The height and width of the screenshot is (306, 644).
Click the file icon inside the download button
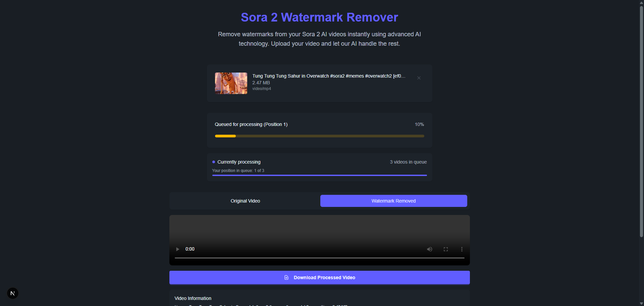coord(286,277)
